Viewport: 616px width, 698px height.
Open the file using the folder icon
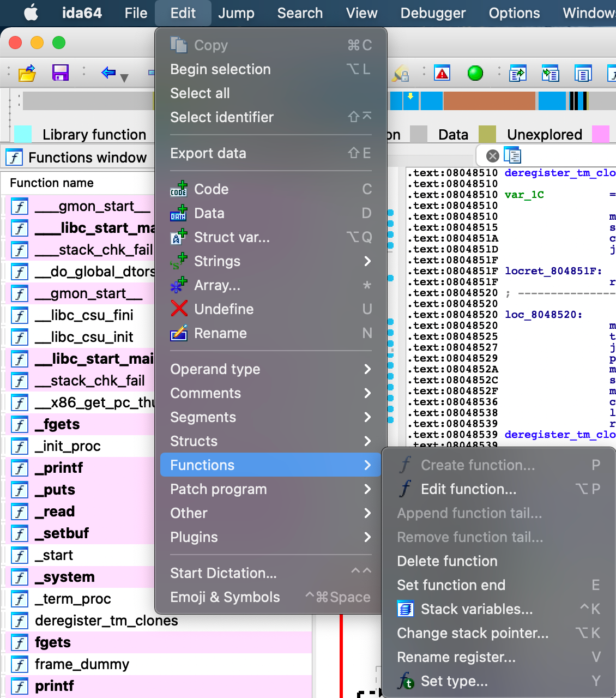[x=27, y=73]
